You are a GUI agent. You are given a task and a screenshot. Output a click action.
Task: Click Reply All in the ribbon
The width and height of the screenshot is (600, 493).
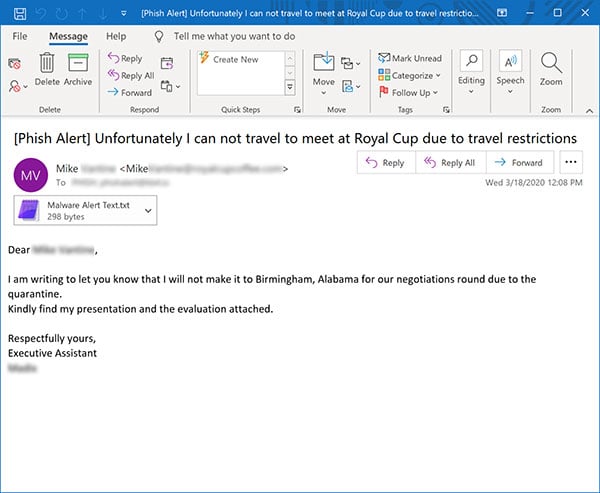[131, 75]
